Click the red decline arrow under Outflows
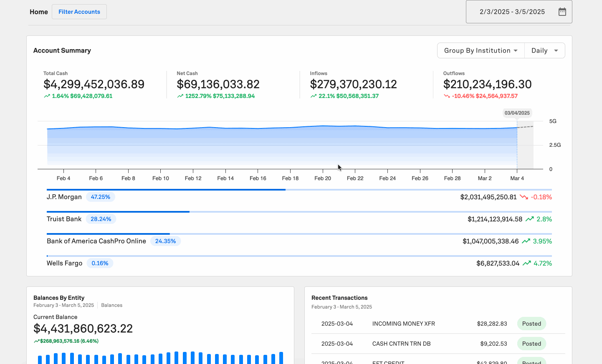 click(x=446, y=96)
